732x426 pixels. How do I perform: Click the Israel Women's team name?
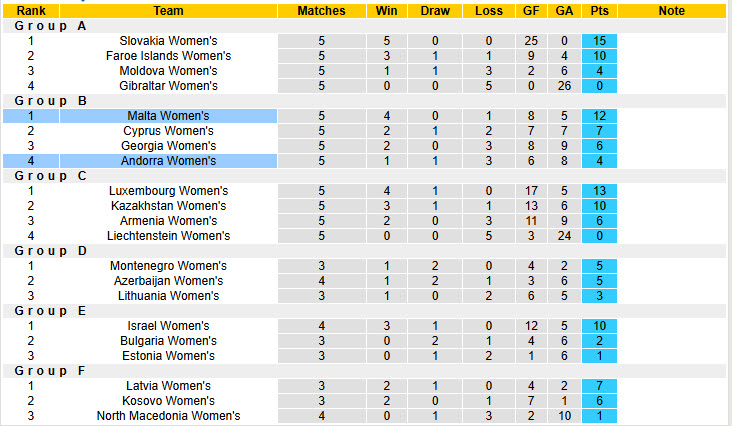tap(169, 326)
